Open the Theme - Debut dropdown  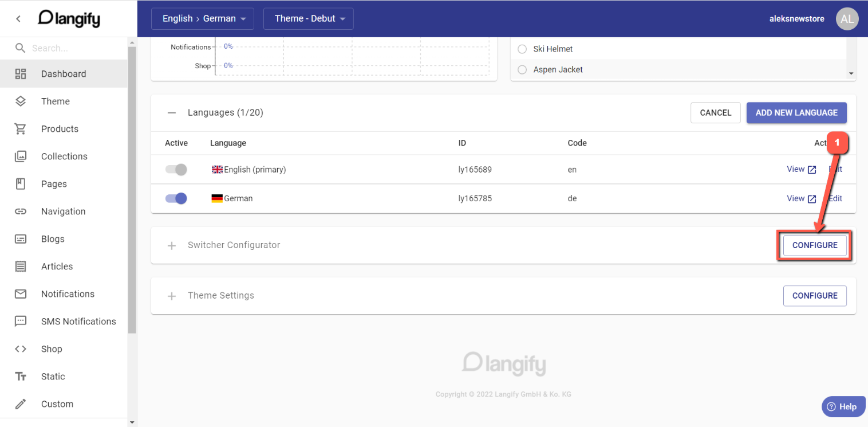(309, 18)
